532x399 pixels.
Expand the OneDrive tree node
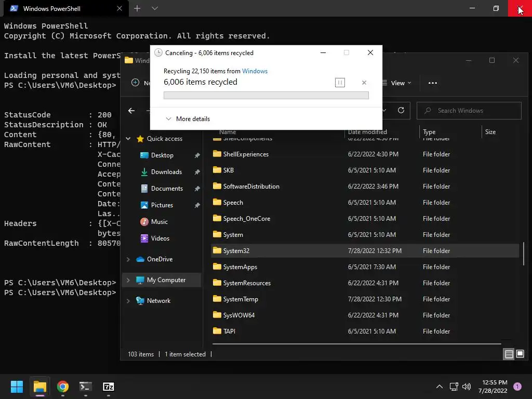[x=128, y=259]
